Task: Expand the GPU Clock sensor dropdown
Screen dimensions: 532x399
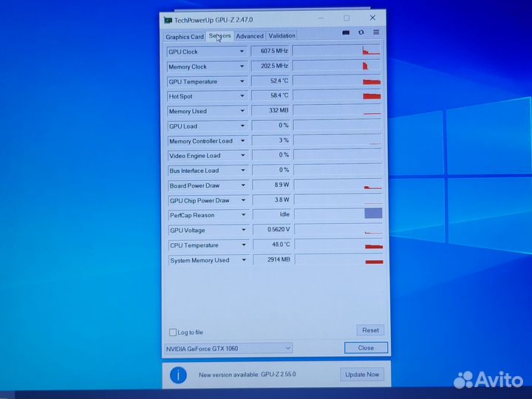Action: click(x=242, y=52)
